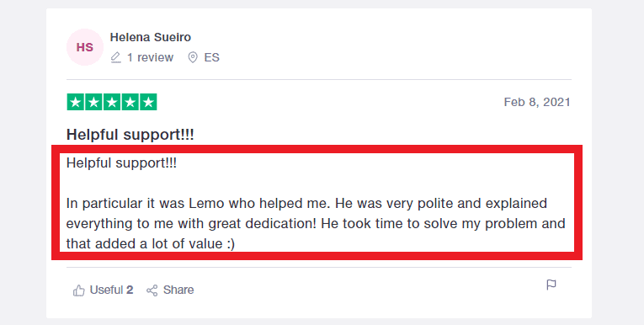Click the thumbs-up Useful icon

click(79, 290)
